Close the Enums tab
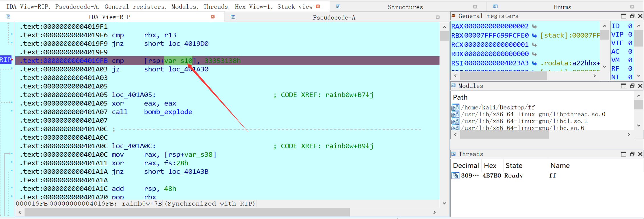644x219 pixels. (632, 7)
